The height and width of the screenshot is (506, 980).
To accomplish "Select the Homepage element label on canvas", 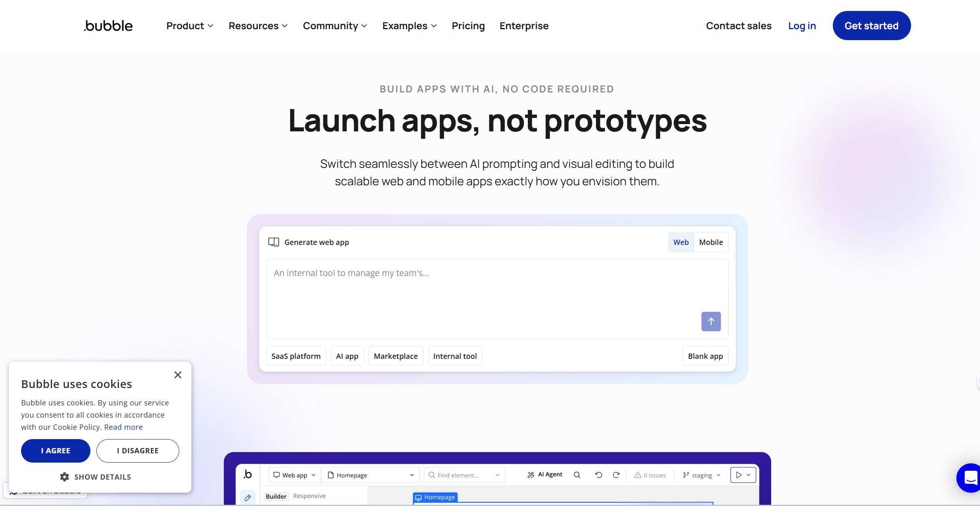I will (435, 497).
